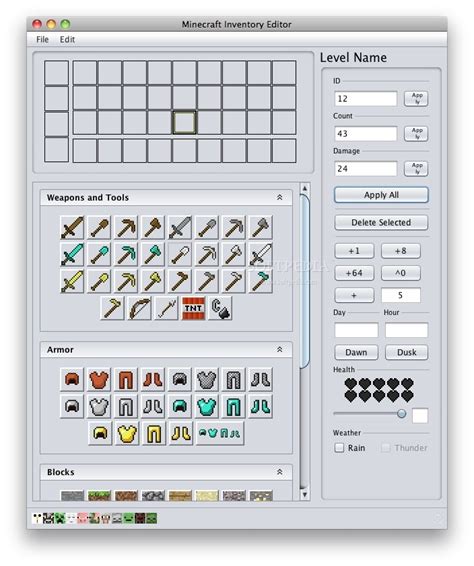This screenshot has height=566, width=474.
Task: Click the Hour input field
Action: [x=406, y=330]
